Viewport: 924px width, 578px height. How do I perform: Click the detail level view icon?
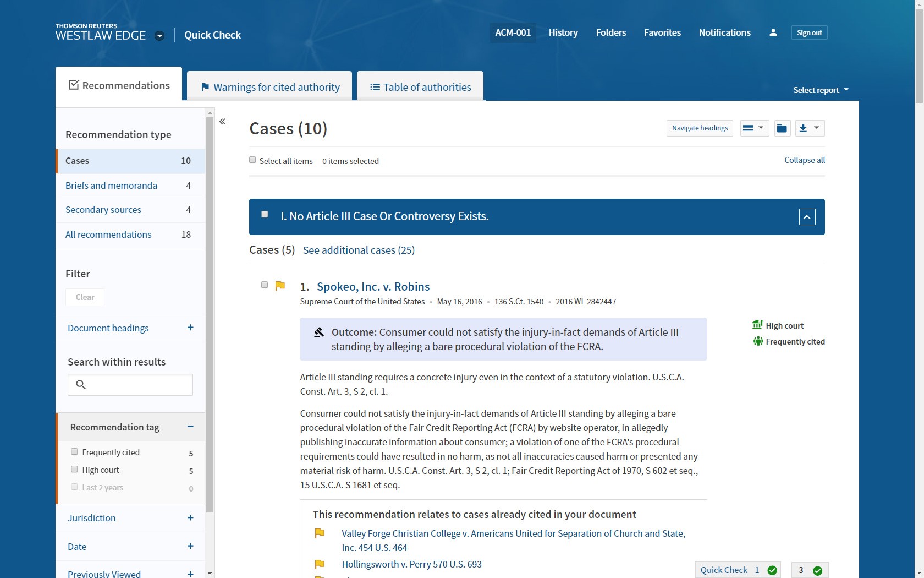(754, 128)
